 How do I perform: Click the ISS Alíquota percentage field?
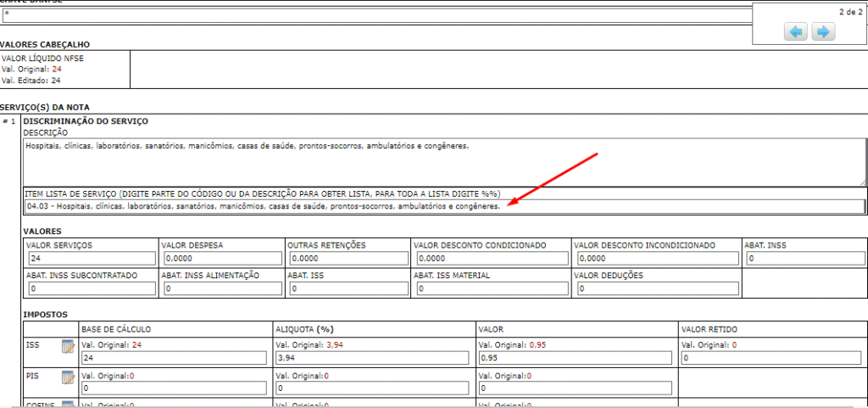click(373, 358)
